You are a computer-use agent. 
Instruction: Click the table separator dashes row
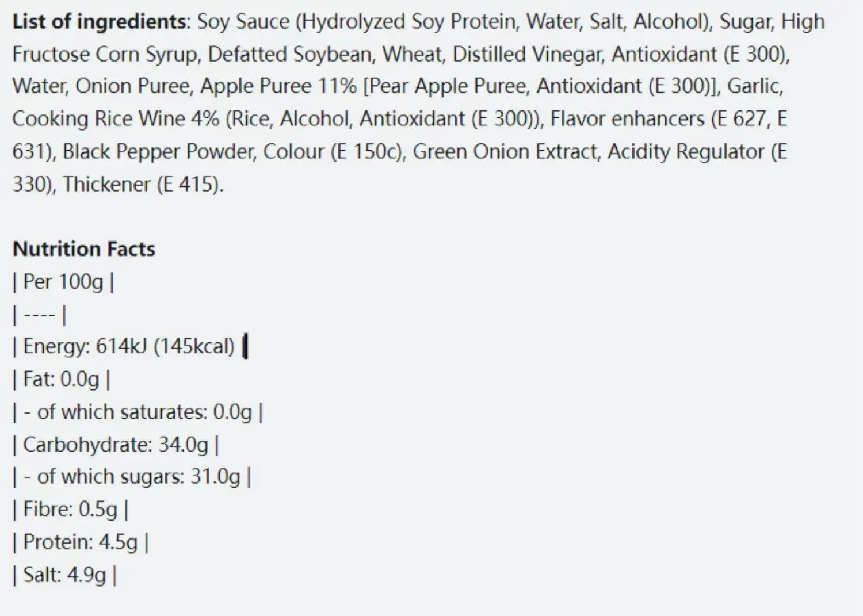(x=40, y=315)
